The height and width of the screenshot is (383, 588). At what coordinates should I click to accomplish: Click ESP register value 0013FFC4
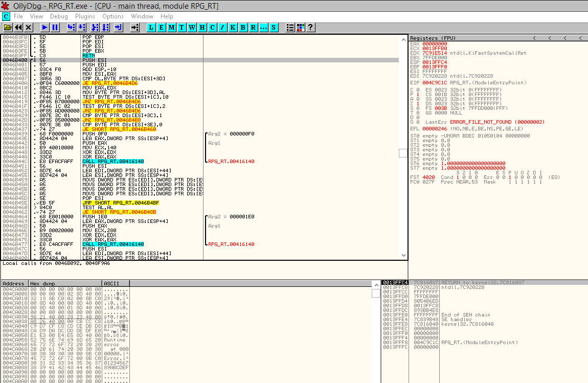(x=435, y=62)
